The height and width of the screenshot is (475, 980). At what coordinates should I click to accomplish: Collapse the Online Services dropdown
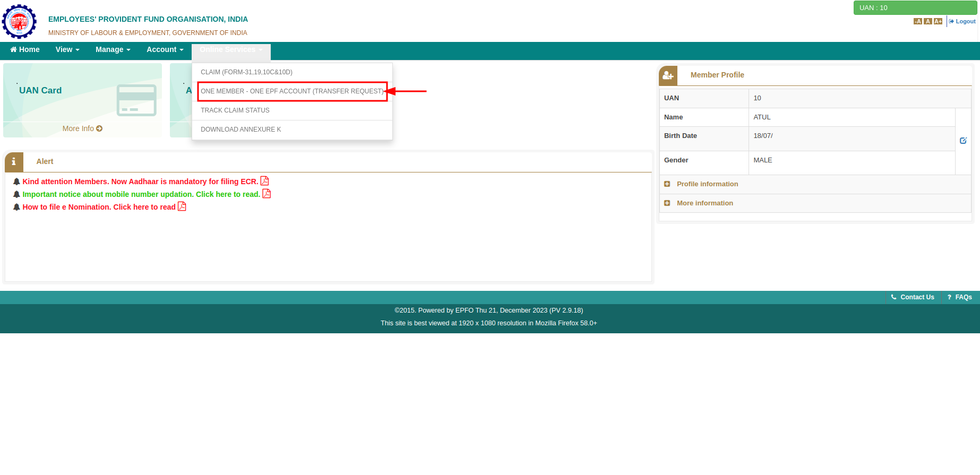tap(231, 49)
